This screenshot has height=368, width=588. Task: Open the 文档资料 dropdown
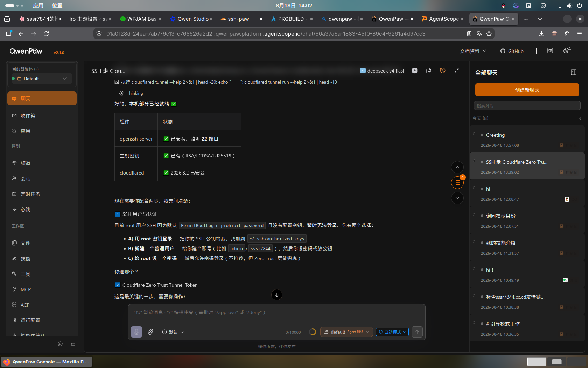click(x=473, y=51)
